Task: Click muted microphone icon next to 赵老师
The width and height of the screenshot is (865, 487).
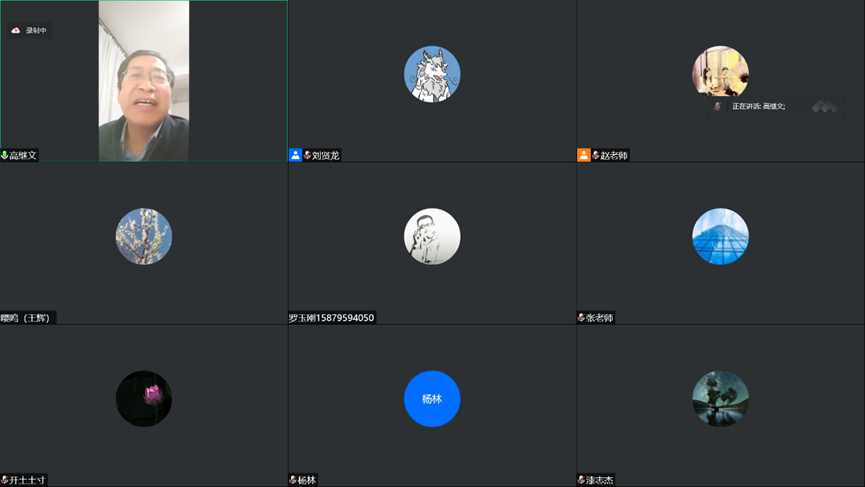Action: pyautogui.click(x=595, y=156)
